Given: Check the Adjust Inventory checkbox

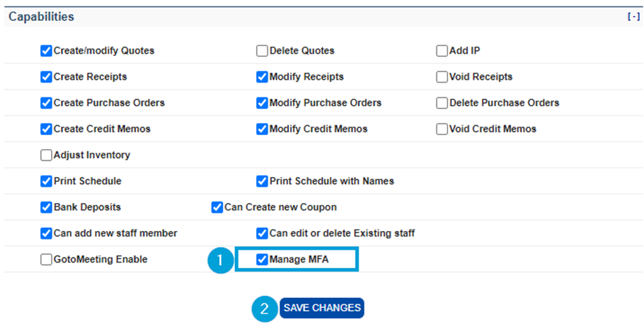Looking at the screenshot, I should click(x=46, y=155).
